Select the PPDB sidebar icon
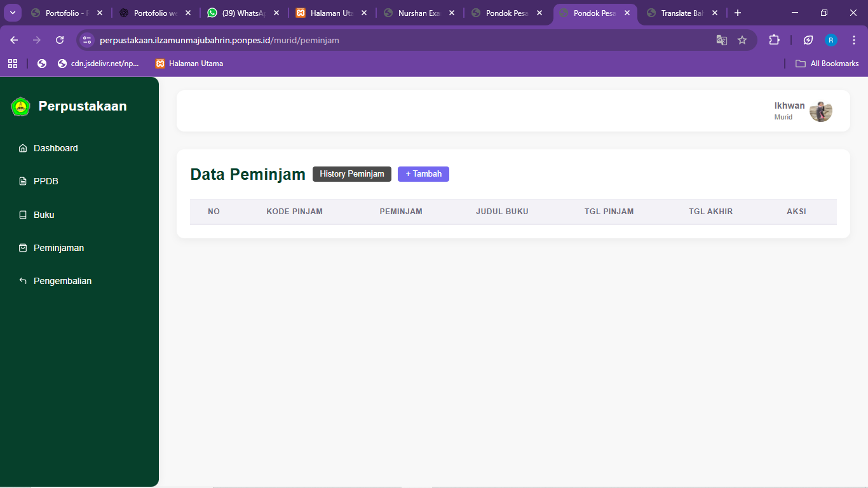 tap(22, 181)
